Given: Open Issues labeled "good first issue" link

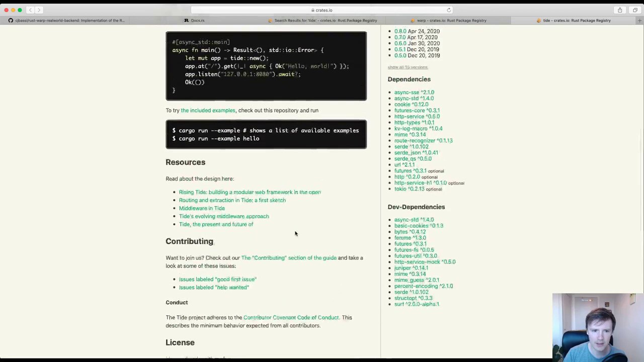Looking at the screenshot, I should tap(217, 280).
